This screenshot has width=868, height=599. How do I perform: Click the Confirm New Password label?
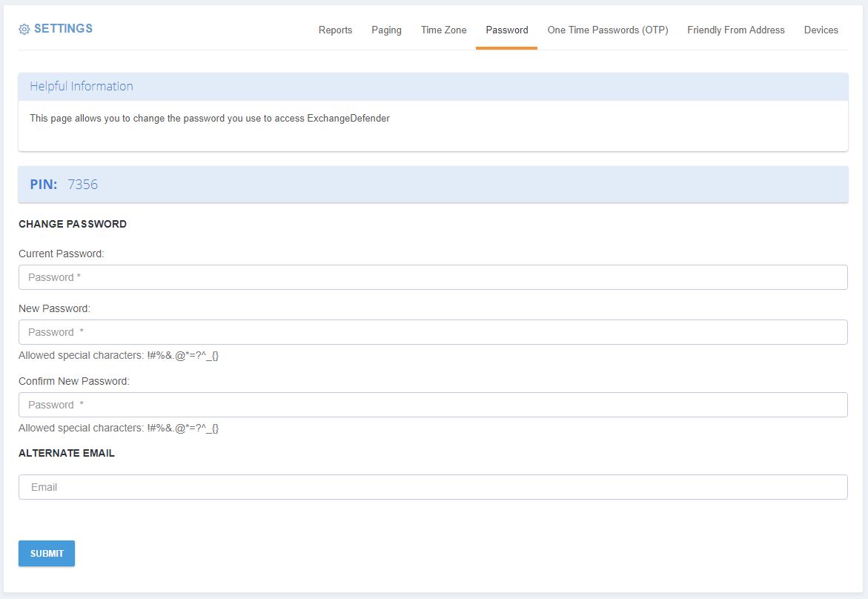73,382
